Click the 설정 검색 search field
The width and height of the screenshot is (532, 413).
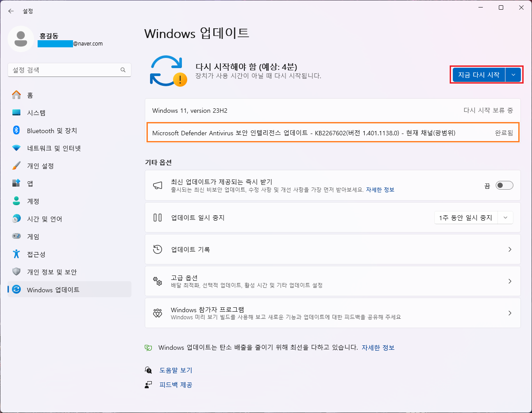[69, 70]
